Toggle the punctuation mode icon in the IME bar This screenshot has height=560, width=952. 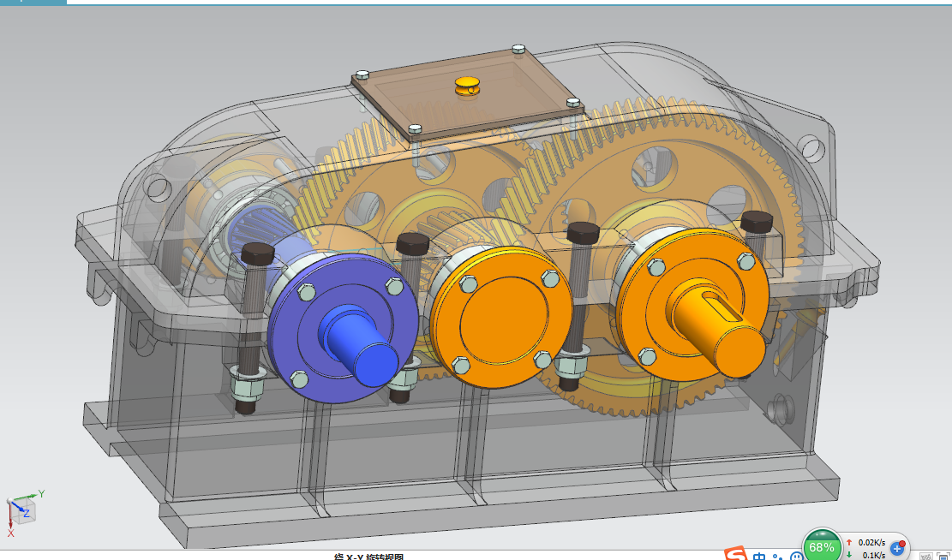(779, 556)
